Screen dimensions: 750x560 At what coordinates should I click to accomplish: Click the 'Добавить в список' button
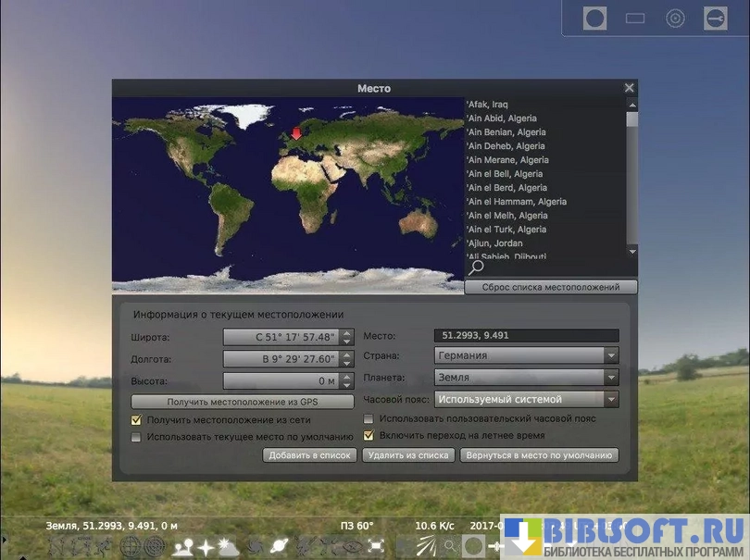pyautogui.click(x=309, y=455)
